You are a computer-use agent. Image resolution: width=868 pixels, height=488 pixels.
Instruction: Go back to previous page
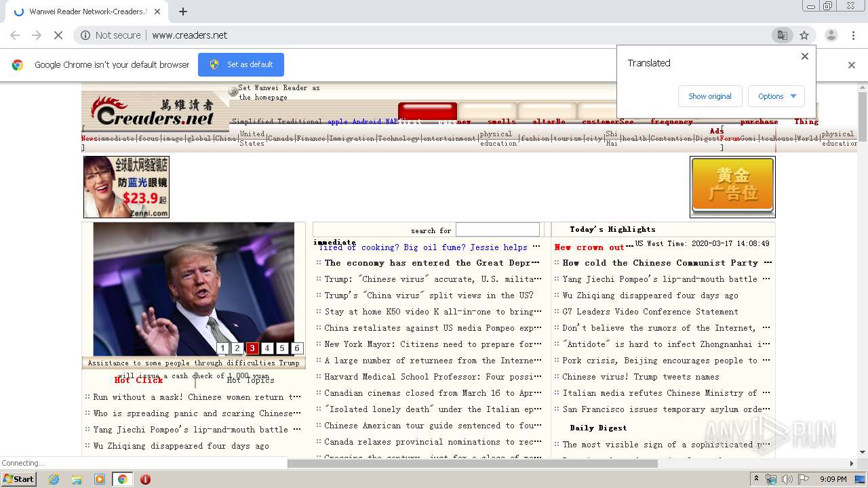[15, 35]
